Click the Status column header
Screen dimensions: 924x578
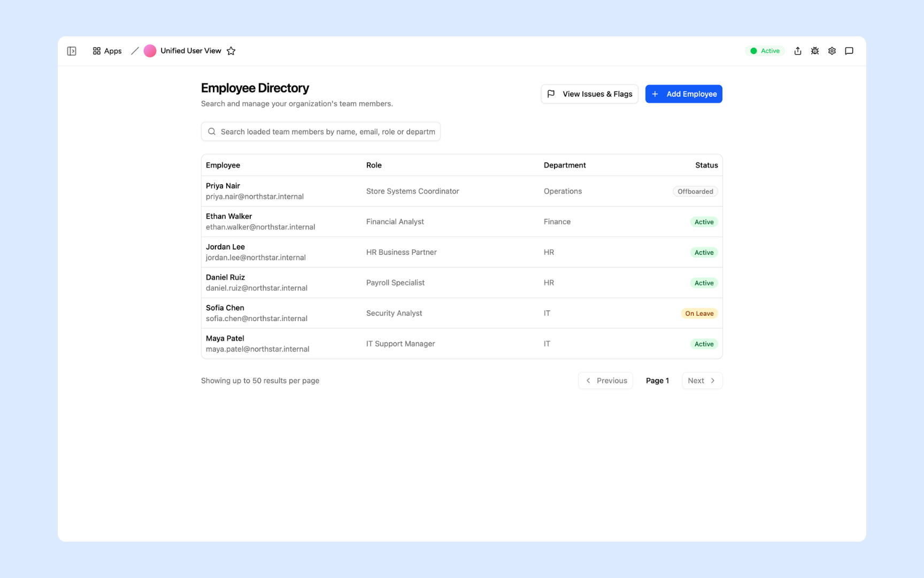[x=706, y=165]
